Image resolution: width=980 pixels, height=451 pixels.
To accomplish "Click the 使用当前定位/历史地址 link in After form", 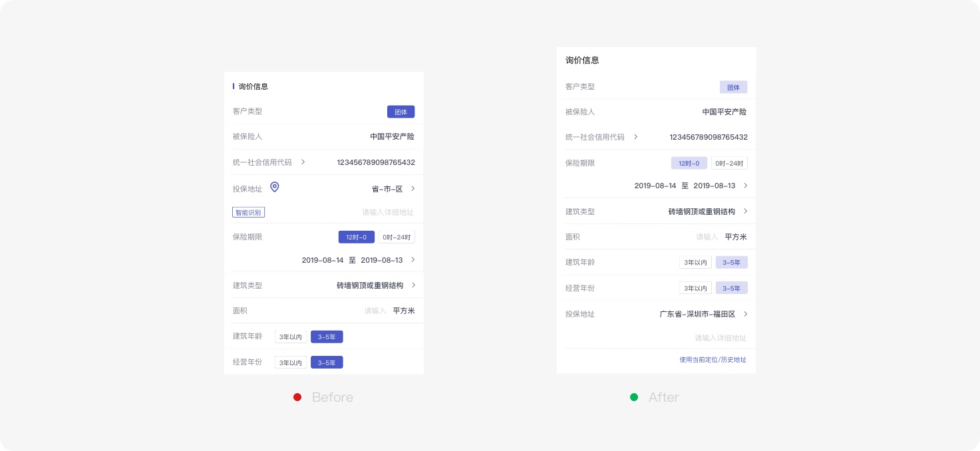I will pos(713,359).
